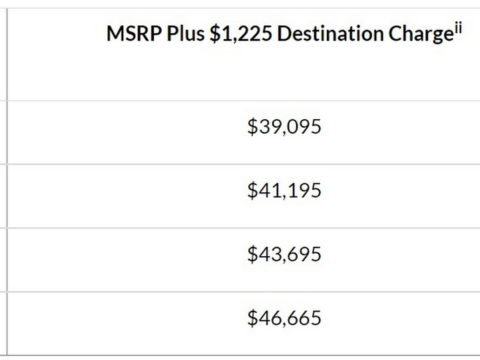Click the $43,695 price cell

pos(244,260)
